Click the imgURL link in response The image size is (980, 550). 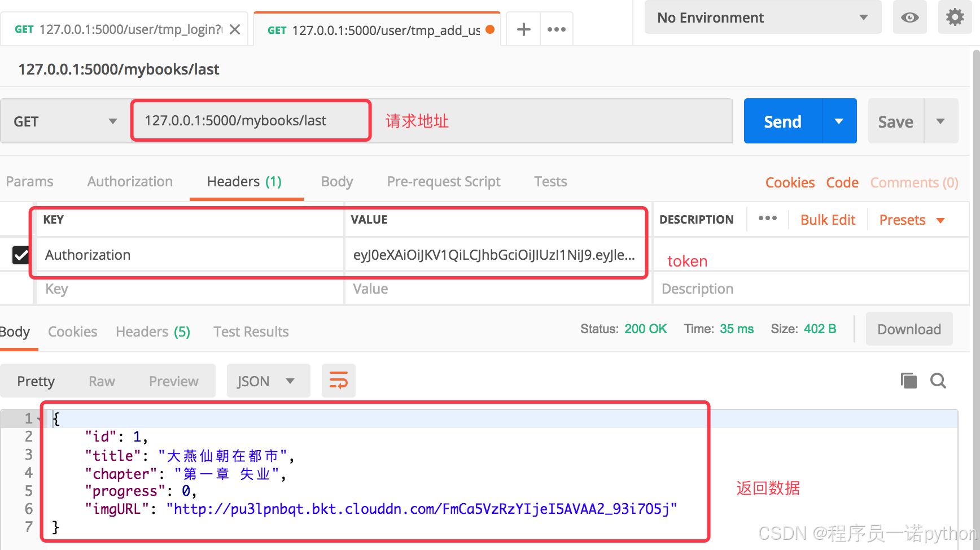pyautogui.click(x=421, y=509)
